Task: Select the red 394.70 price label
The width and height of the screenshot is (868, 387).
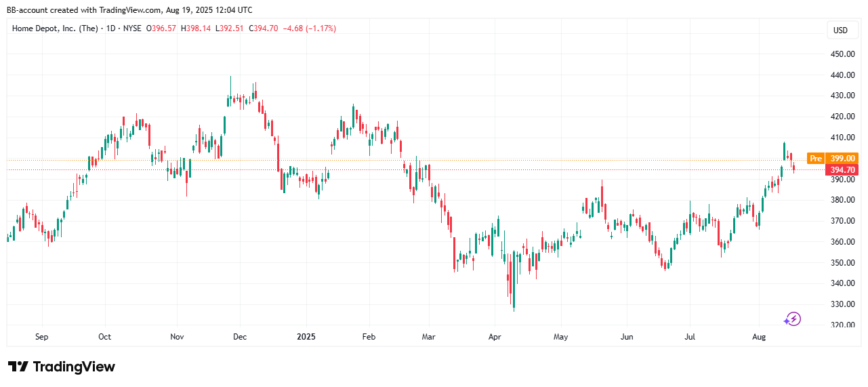Action: [x=841, y=169]
